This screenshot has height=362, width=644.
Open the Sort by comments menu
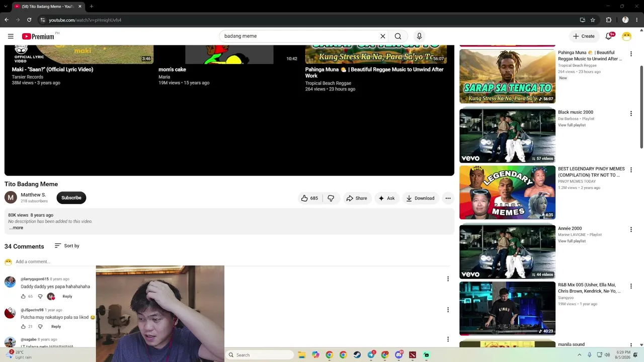click(x=67, y=246)
